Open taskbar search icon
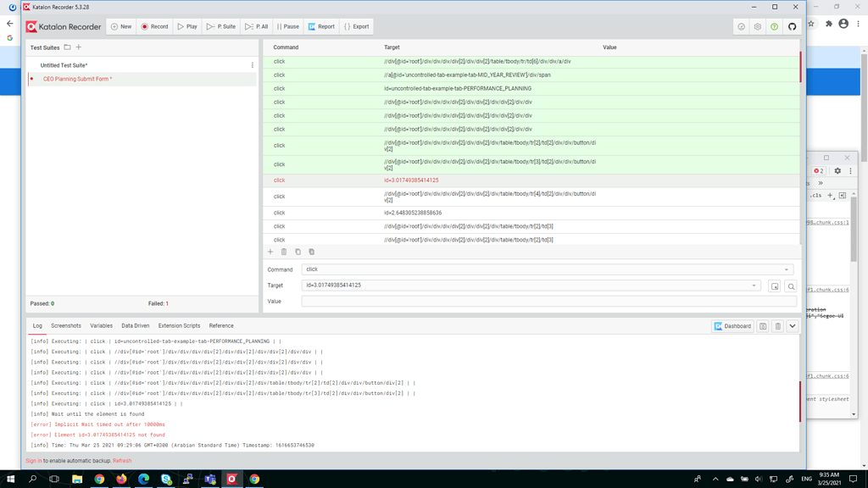Screen dimensions: 868x488 click(33, 480)
